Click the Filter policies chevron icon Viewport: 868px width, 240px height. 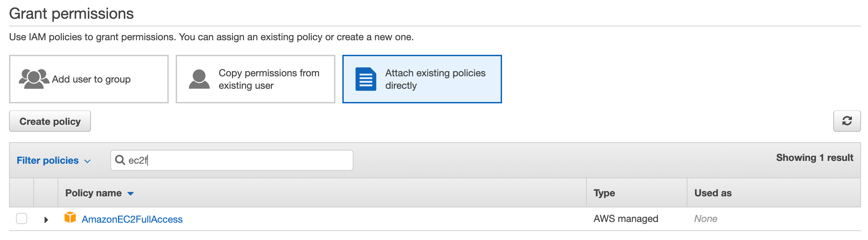87,161
